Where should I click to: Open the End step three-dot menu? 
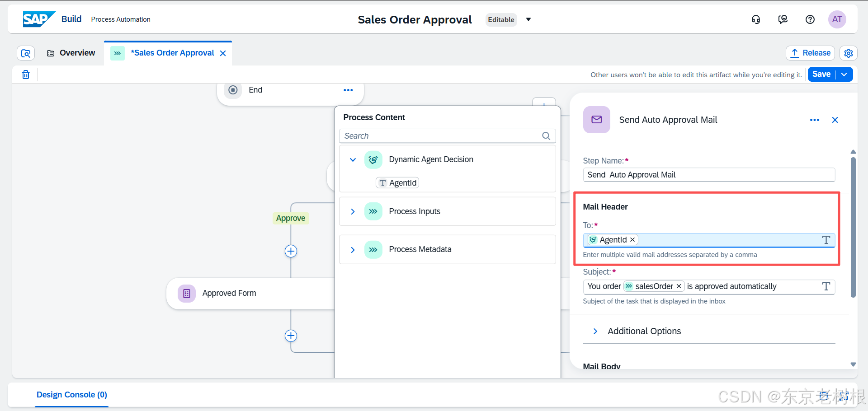[x=348, y=90]
